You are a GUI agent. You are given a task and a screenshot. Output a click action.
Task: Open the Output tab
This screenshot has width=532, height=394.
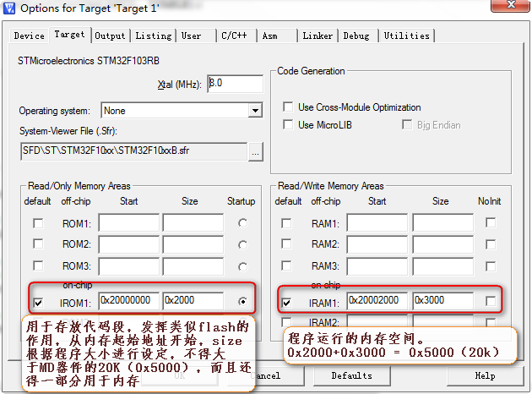click(111, 36)
